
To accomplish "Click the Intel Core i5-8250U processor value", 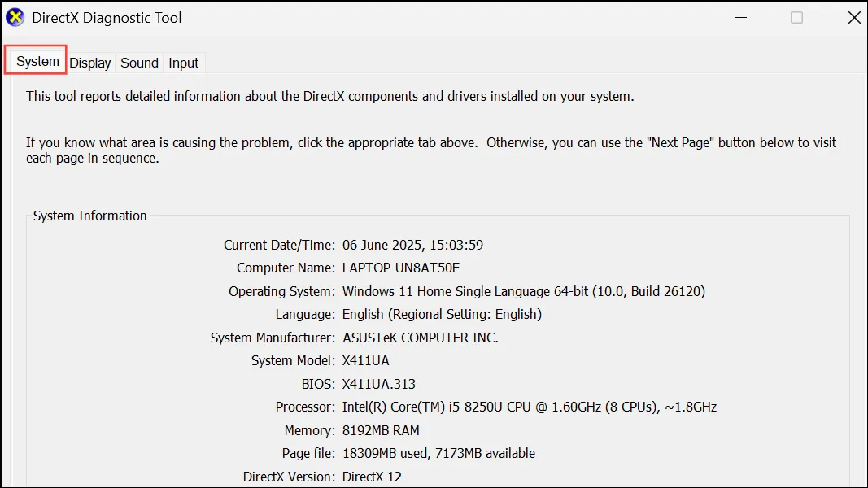I will tap(530, 407).
